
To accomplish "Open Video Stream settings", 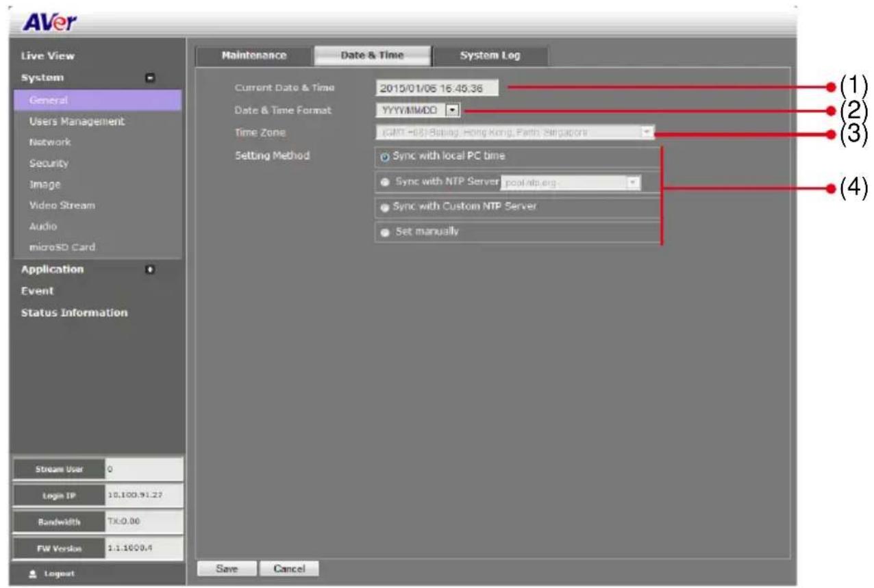I will (62, 205).
